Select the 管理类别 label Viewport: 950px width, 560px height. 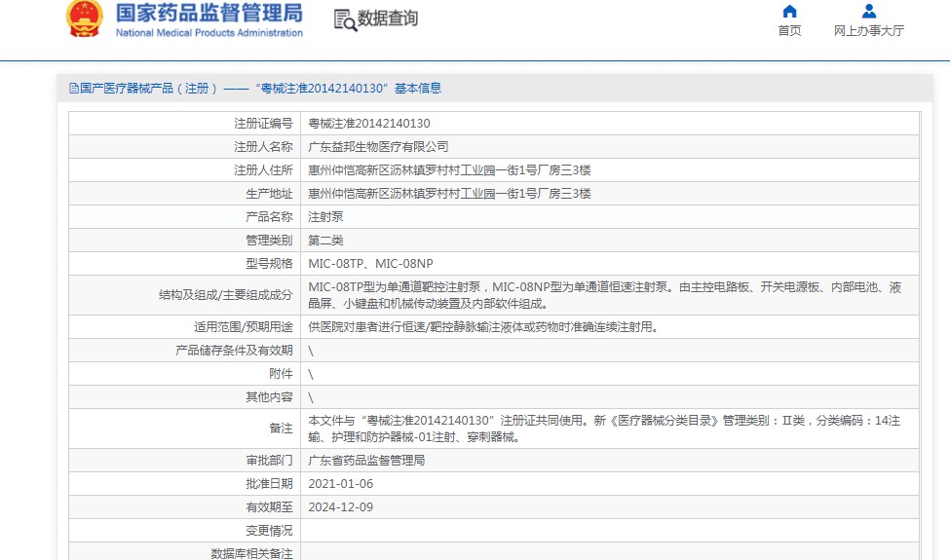pos(269,241)
